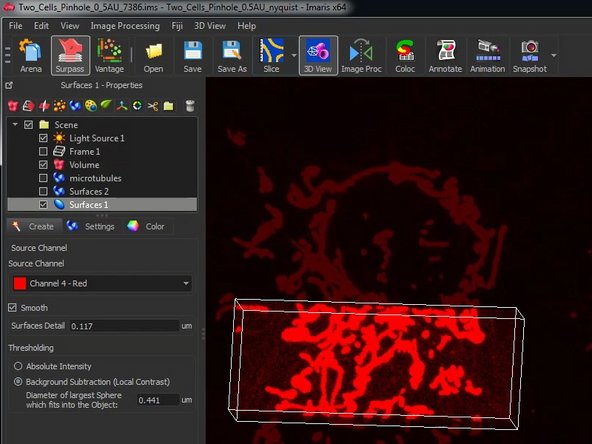Open the Fiji menu
Screen dimensions: 592x444
177,26
